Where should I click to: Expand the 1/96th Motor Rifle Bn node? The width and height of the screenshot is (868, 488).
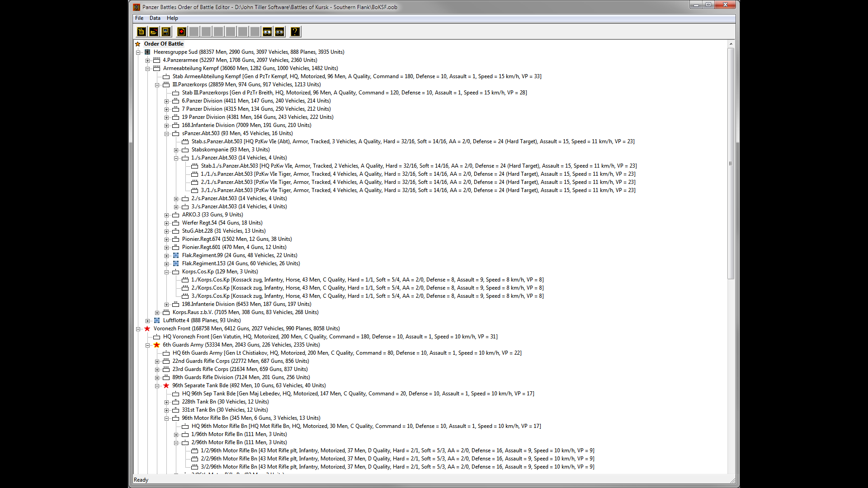[176, 435]
